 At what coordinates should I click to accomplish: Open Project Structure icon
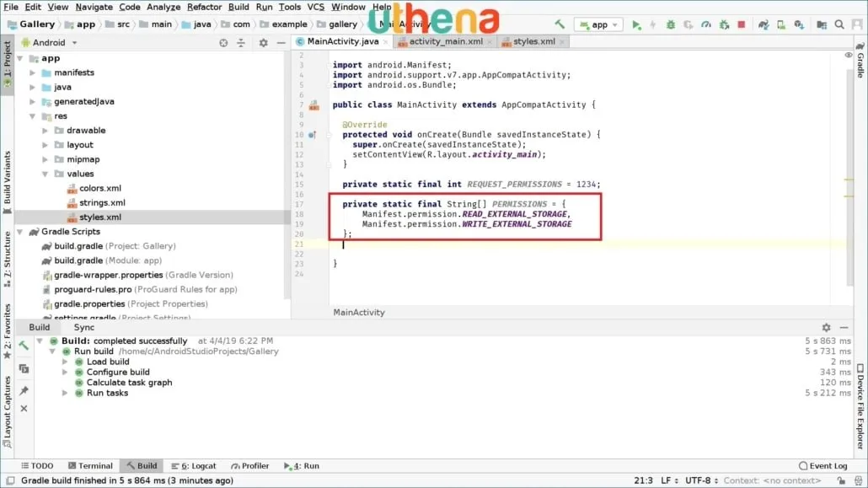click(822, 25)
